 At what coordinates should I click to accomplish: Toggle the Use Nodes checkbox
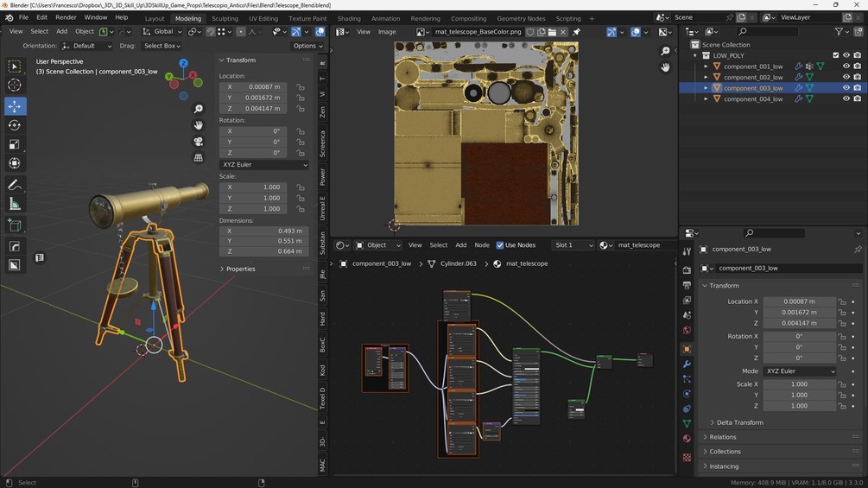tap(500, 245)
